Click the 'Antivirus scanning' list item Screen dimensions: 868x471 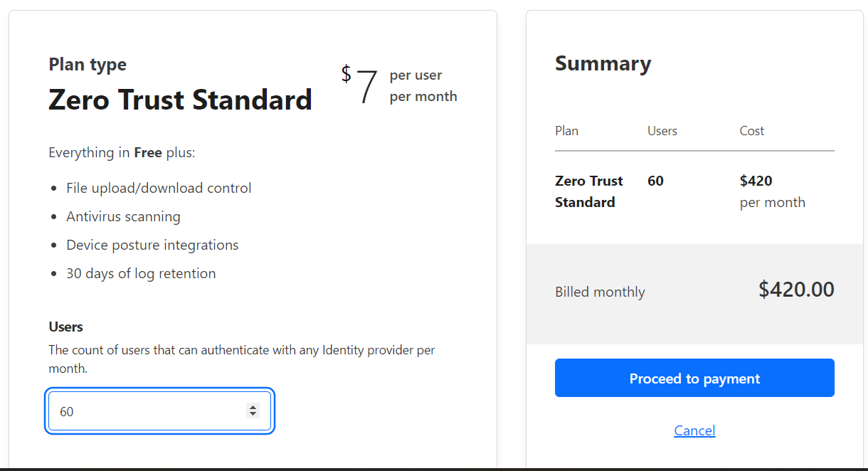123,216
